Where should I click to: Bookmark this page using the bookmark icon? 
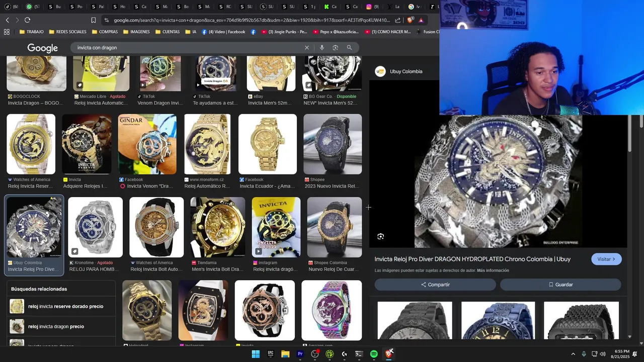pos(93,20)
